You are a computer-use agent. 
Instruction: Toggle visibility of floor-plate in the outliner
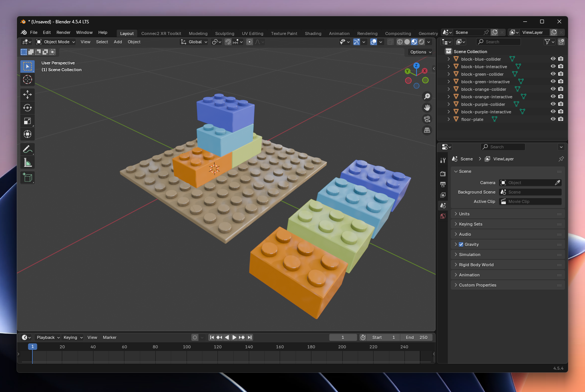pos(553,119)
